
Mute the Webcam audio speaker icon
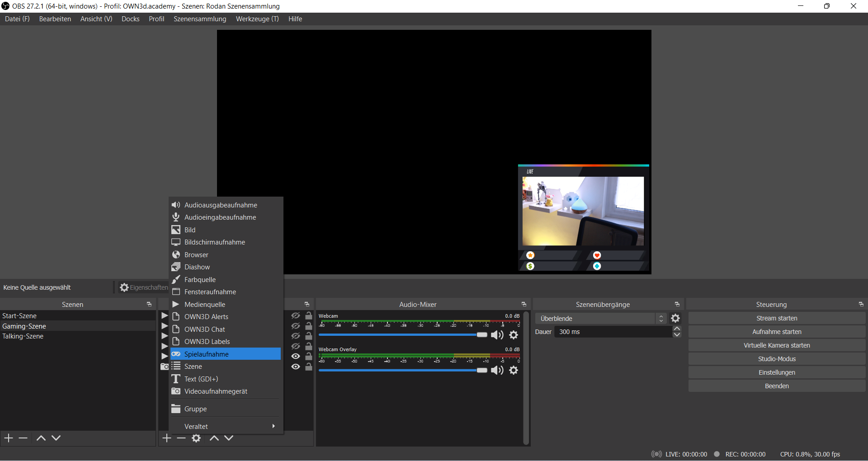click(497, 335)
